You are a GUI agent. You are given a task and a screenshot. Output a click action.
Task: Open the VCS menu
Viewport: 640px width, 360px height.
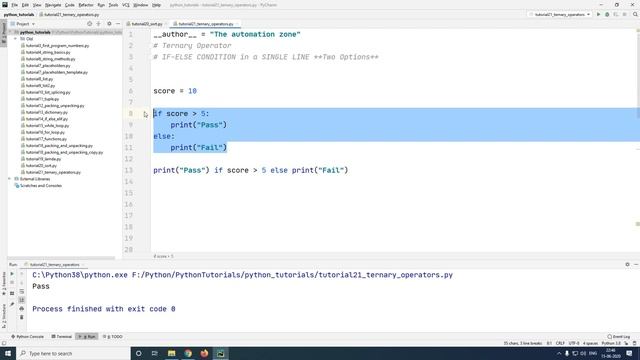pos(126,5)
